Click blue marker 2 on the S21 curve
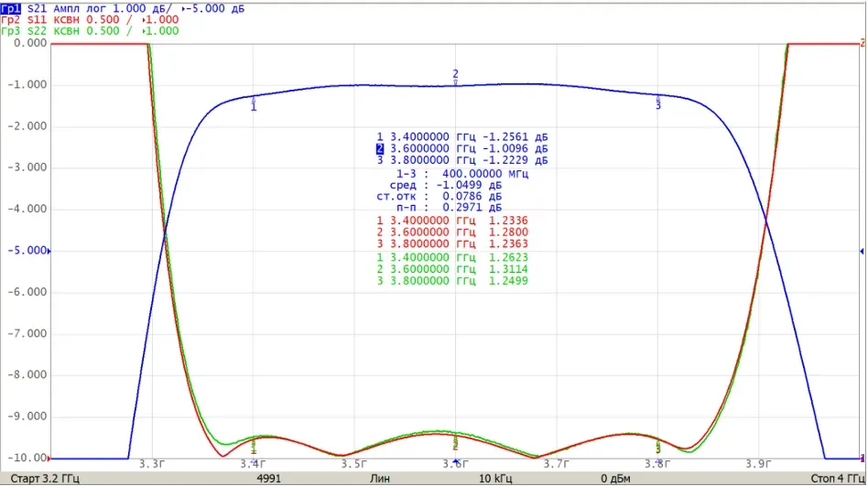The width and height of the screenshot is (868, 486). [455, 76]
